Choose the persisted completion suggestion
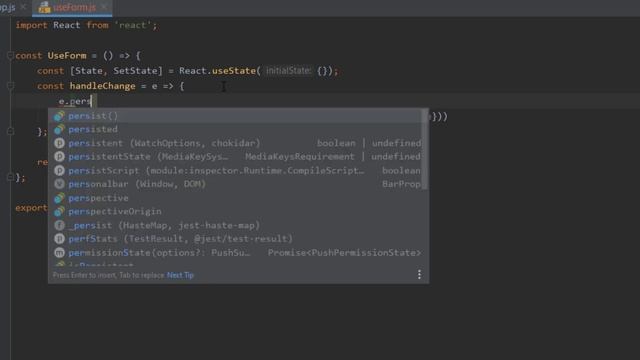This screenshot has height=360, width=640. pos(237,129)
